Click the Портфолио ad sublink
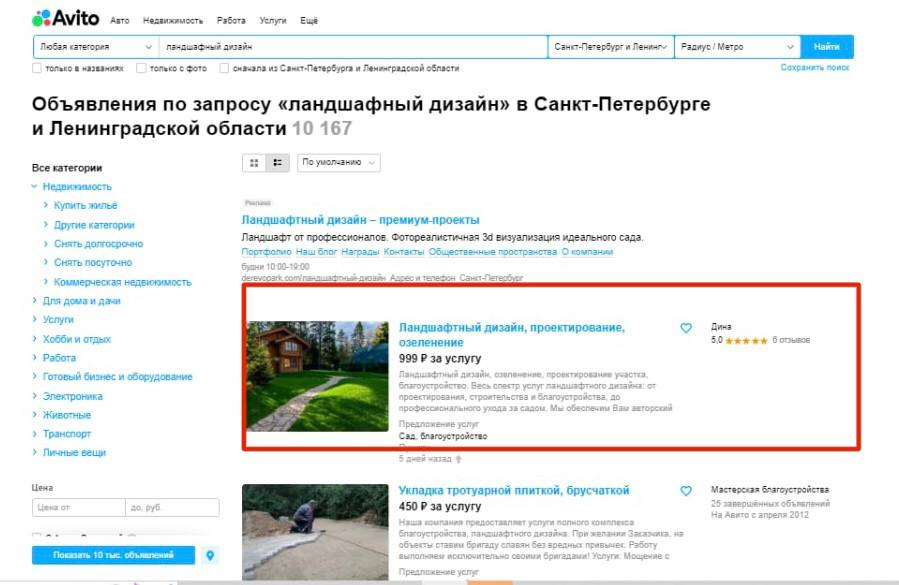The height and width of the screenshot is (585, 899). [x=267, y=252]
